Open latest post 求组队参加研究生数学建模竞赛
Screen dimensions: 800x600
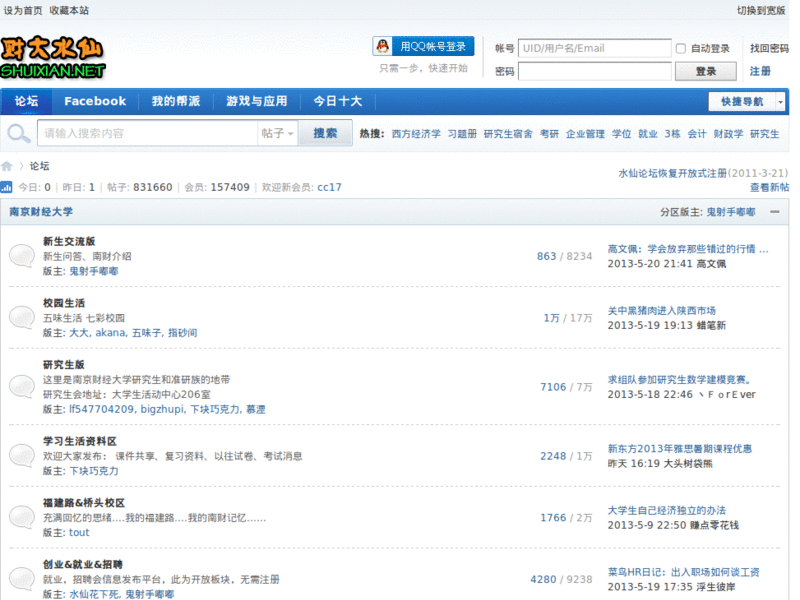click(680, 380)
